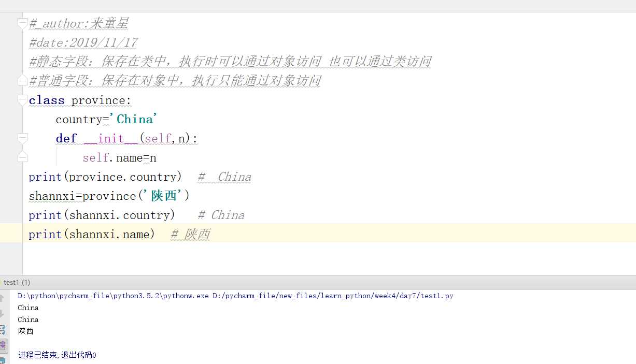636x364 pixels.
Task: Collapse the def __init__ fold marker
Action: pyautogui.click(x=22, y=138)
